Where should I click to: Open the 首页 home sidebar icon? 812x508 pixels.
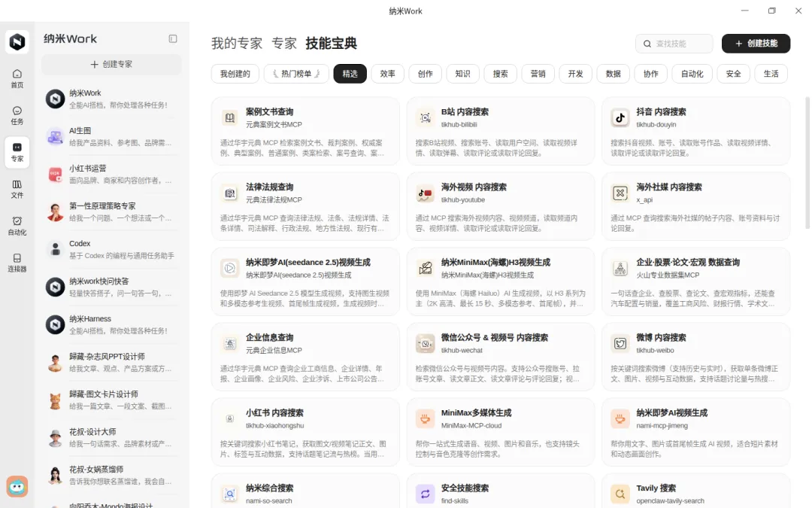(x=17, y=78)
